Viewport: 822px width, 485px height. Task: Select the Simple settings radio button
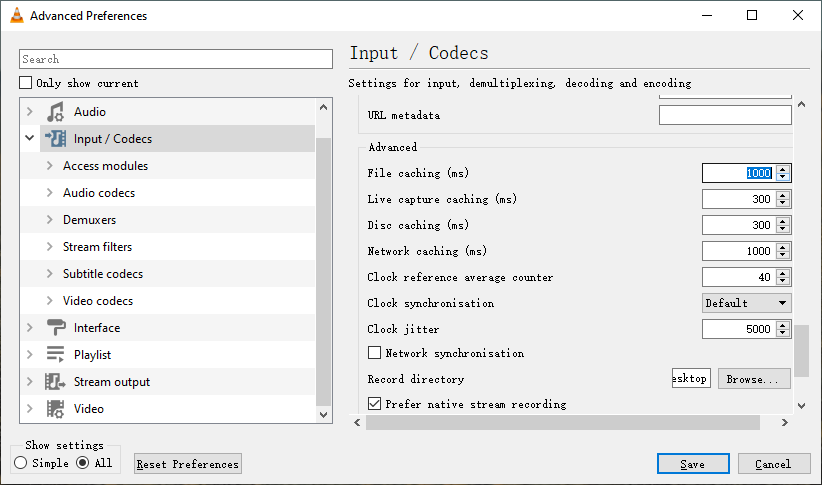coord(20,463)
